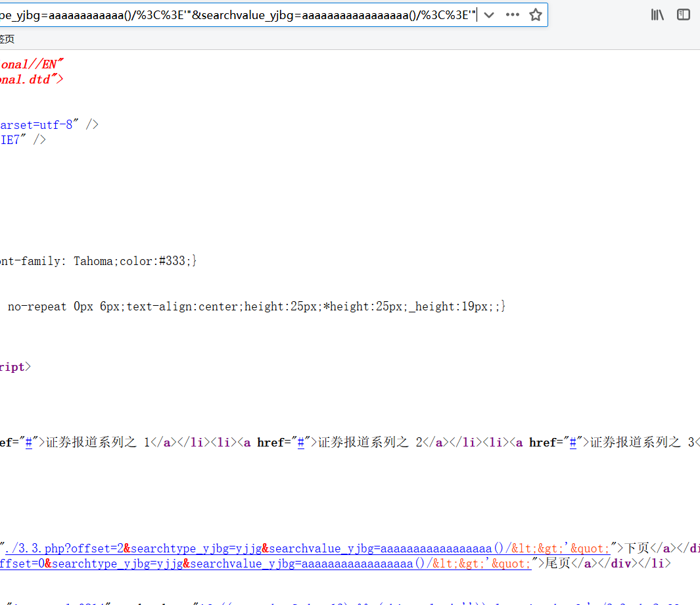This screenshot has width=700, height=605.
Task: Click the 'IE7" />' meta line
Action: 23,140
